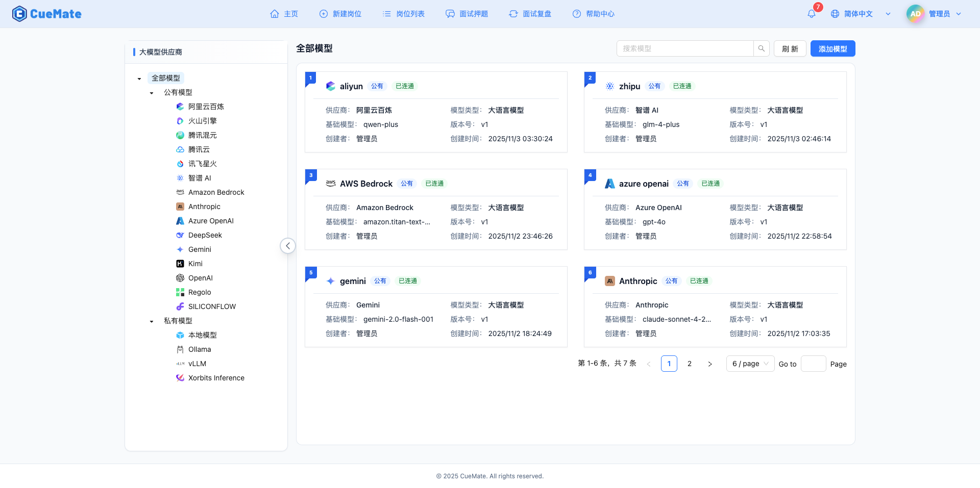Go to page 2 of model list
The height and width of the screenshot is (488, 980).
[x=690, y=364]
